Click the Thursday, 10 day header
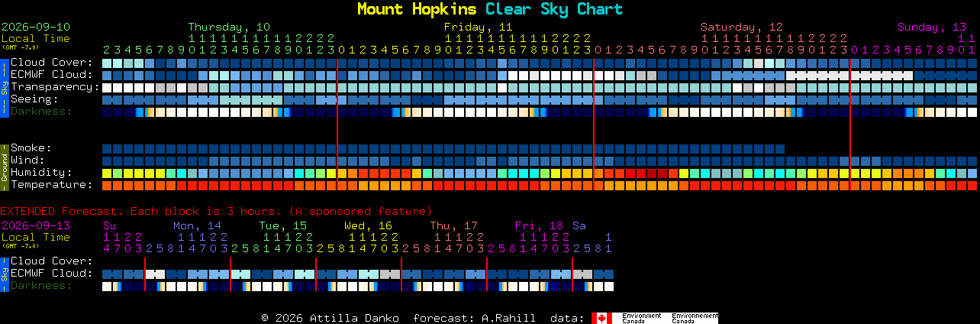This screenshot has width=980, height=324. [x=229, y=27]
